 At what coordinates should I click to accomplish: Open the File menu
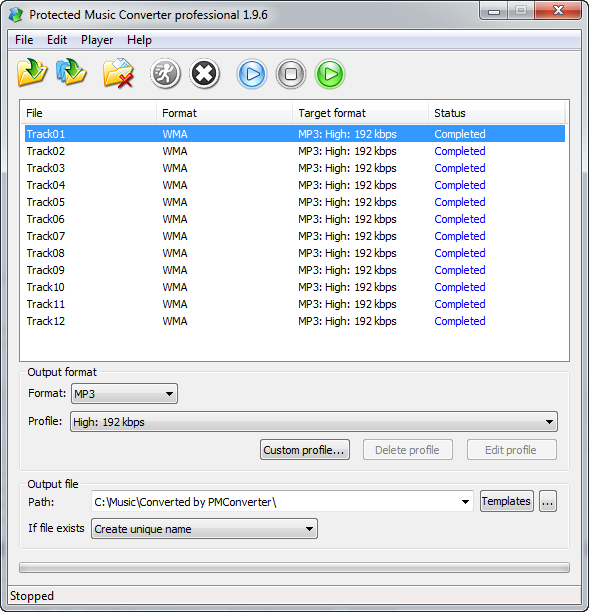click(24, 40)
